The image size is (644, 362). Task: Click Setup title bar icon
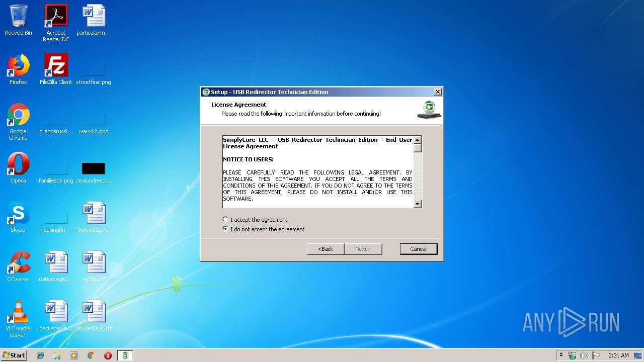pos(206,92)
